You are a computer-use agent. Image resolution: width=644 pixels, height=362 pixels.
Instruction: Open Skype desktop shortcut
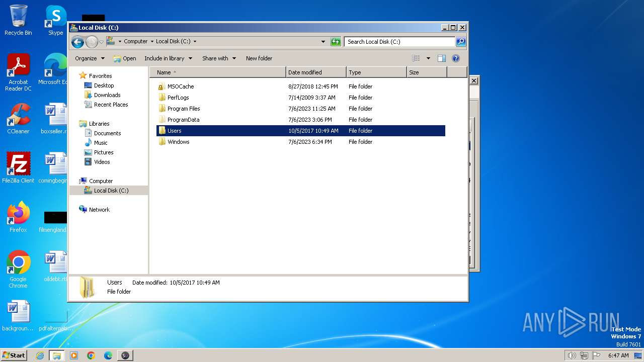point(55,20)
